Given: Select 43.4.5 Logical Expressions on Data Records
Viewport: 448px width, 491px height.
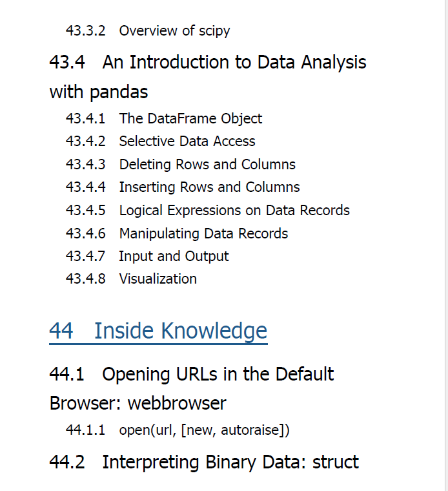Looking at the screenshot, I should tap(208, 210).
